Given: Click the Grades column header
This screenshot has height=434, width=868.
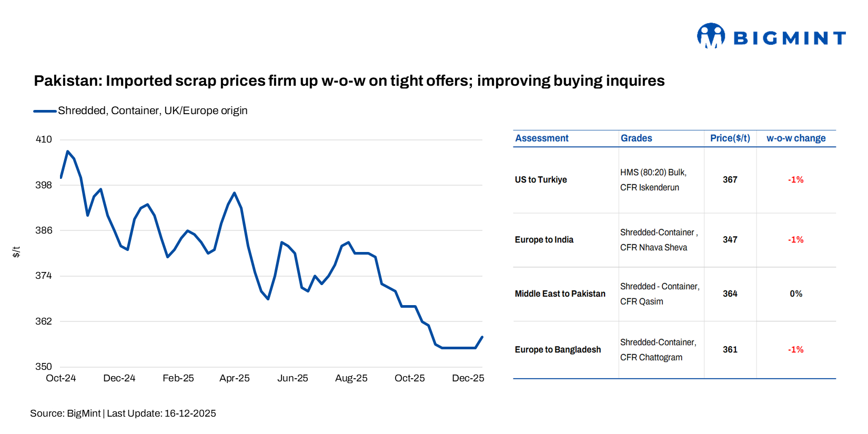Looking at the screenshot, I should 636,138.
